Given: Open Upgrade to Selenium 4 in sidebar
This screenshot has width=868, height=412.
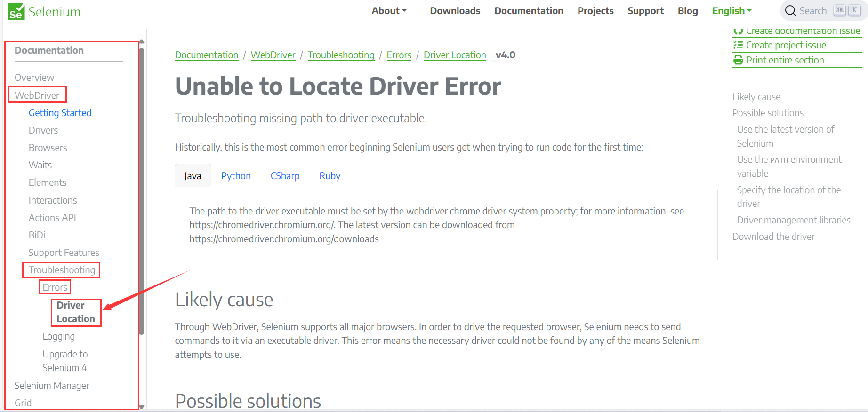Looking at the screenshot, I should pyautogui.click(x=65, y=361).
